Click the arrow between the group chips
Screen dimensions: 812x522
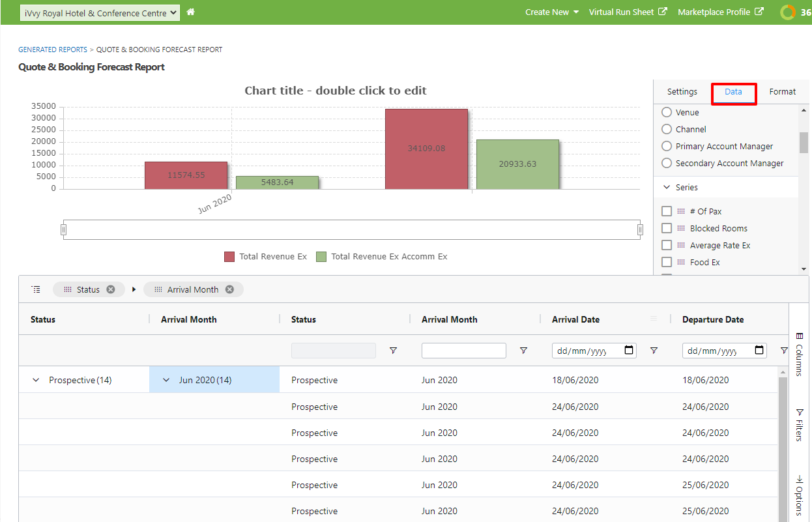[134, 289]
